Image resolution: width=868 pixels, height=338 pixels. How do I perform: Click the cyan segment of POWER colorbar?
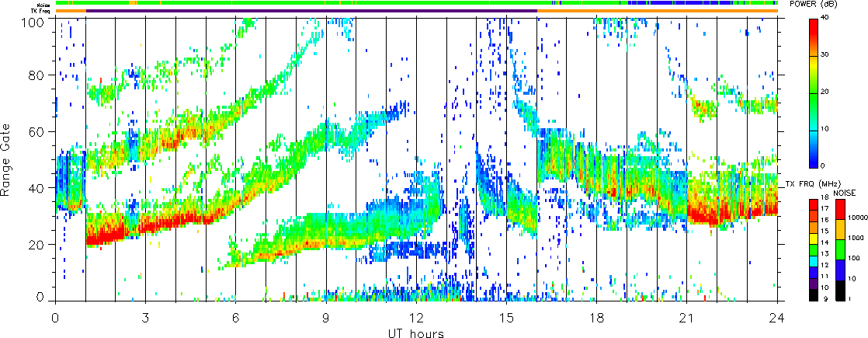point(814,132)
